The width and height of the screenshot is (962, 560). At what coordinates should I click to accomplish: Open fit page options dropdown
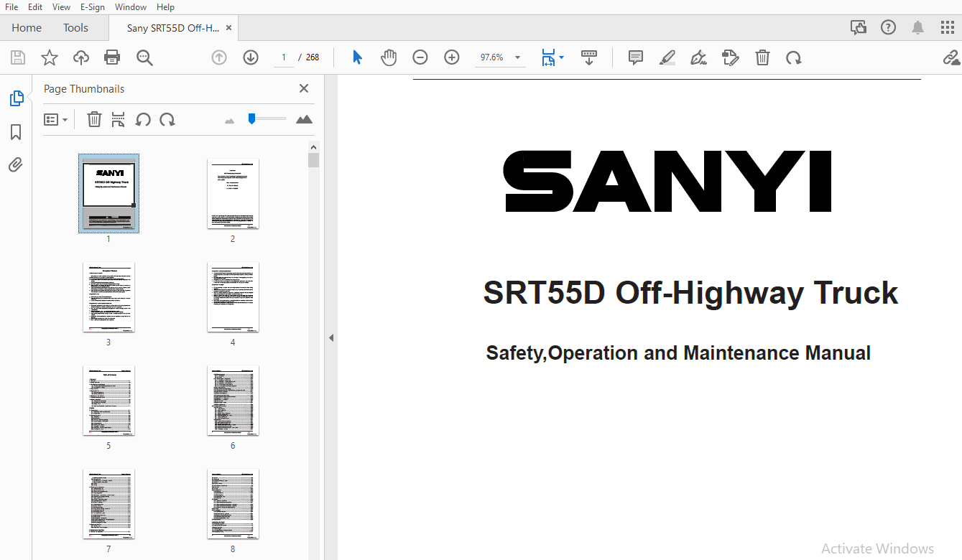pyautogui.click(x=552, y=57)
